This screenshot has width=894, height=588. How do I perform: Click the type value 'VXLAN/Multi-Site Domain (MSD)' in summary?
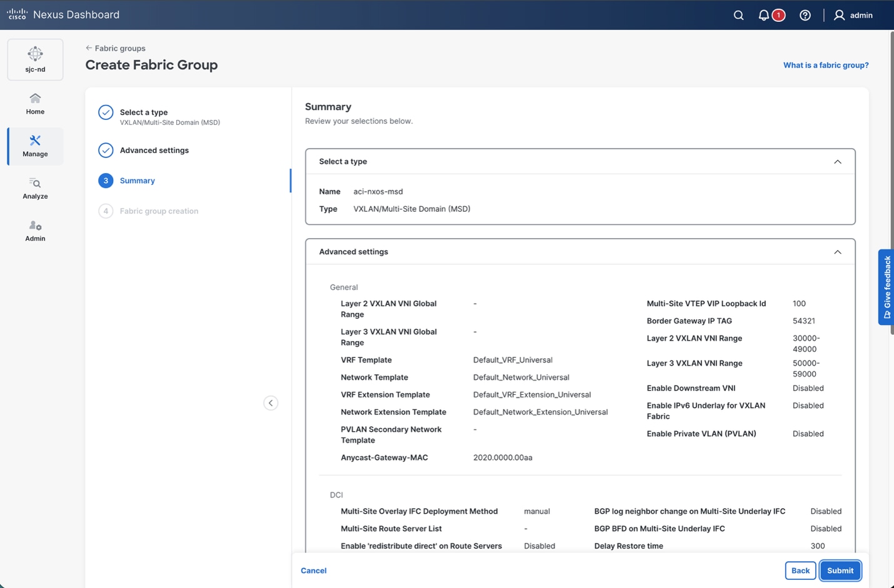[411, 209]
